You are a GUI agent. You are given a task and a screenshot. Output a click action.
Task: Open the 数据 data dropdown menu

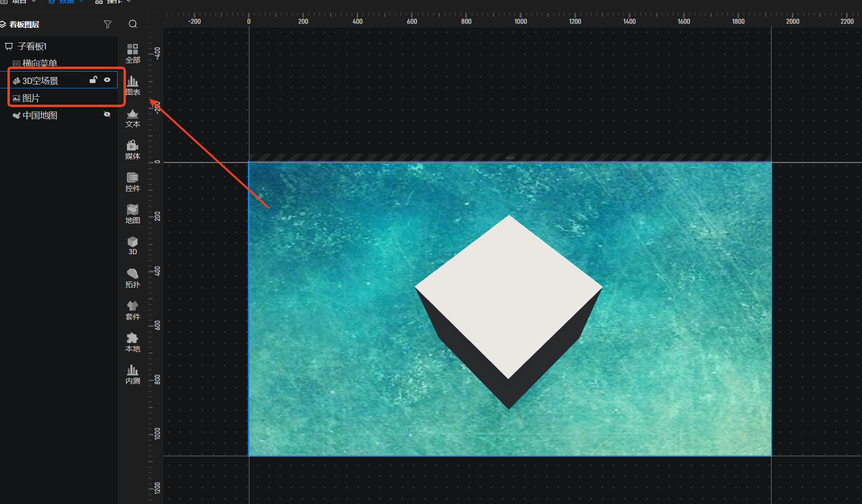[66, 2]
